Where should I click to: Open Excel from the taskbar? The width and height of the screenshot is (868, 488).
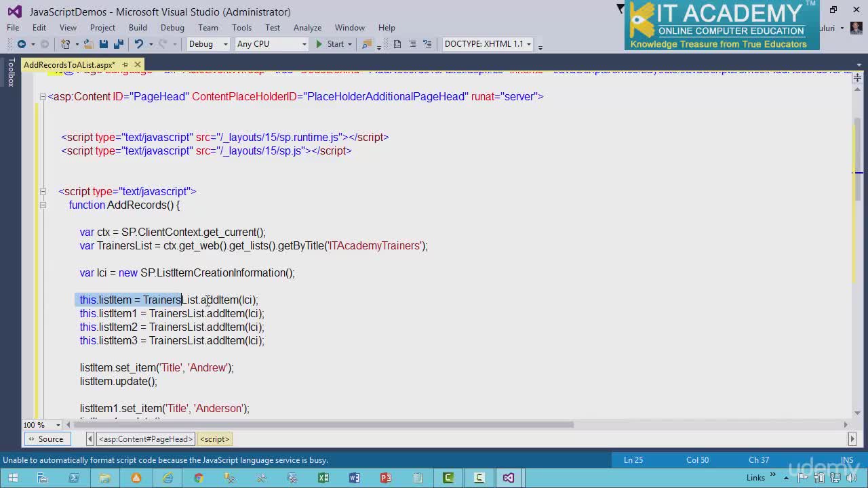[323, 478]
